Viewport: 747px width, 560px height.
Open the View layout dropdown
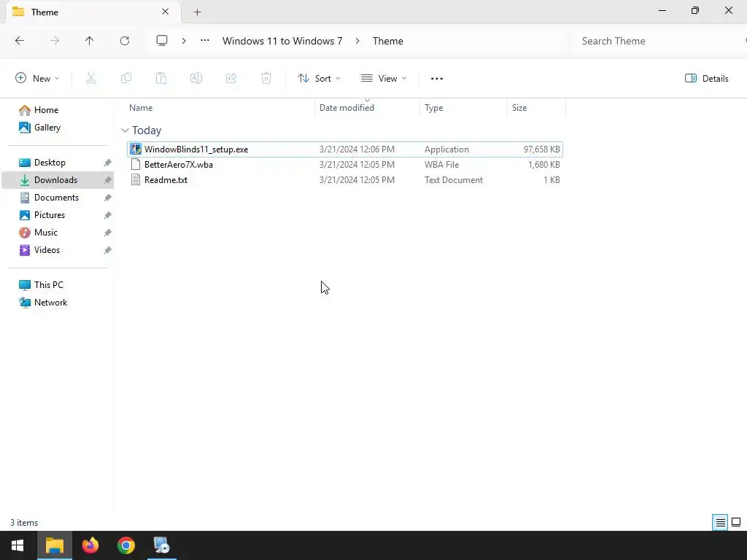[384, 79]
